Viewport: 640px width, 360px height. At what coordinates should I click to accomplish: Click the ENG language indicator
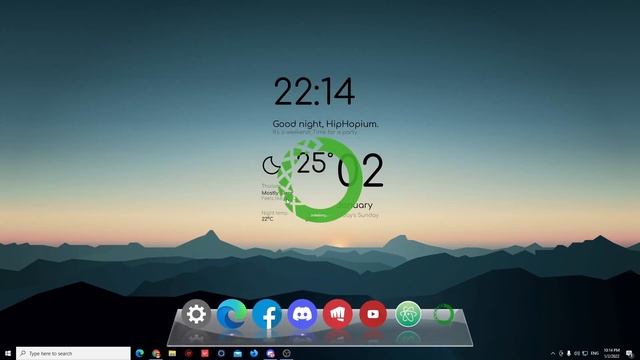pyautogui.click(x=595, y=353)
